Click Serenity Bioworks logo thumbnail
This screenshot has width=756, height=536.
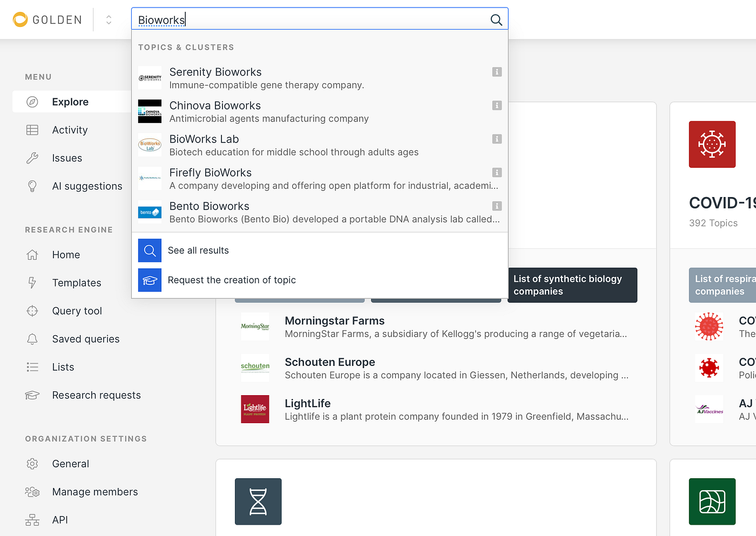150,78
